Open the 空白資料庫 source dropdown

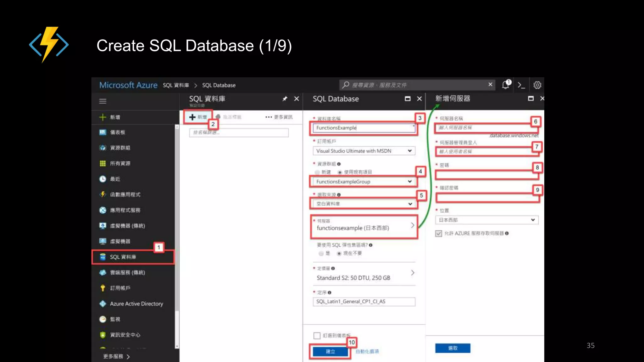coord(364,204)
